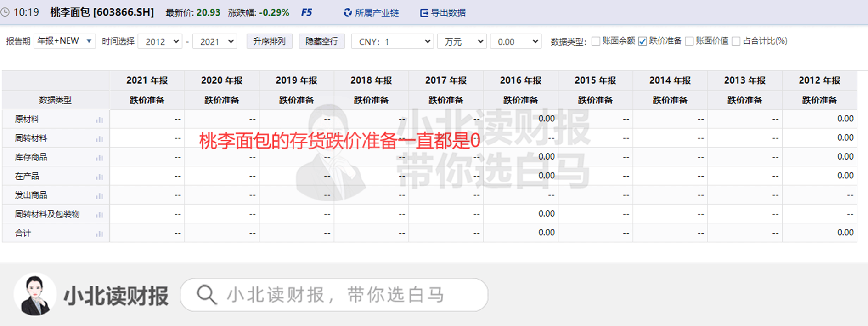This screenshot has width=868, height=326.
Task: Select the 2014 年报 column header
Action: tap(670, 80)
